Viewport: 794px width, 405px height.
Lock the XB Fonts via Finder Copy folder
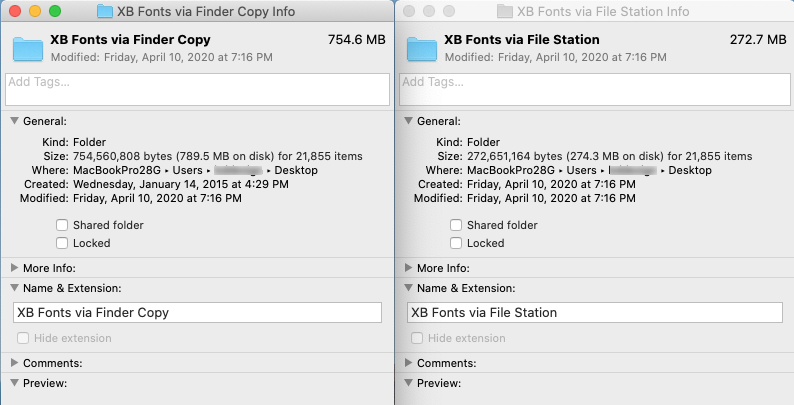point(63,243)
